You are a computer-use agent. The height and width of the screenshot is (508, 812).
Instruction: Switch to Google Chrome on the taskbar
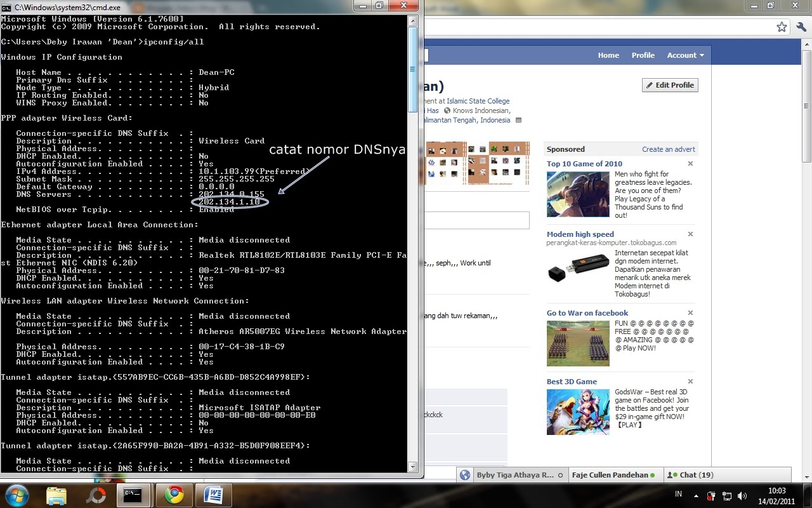(174, 495)
